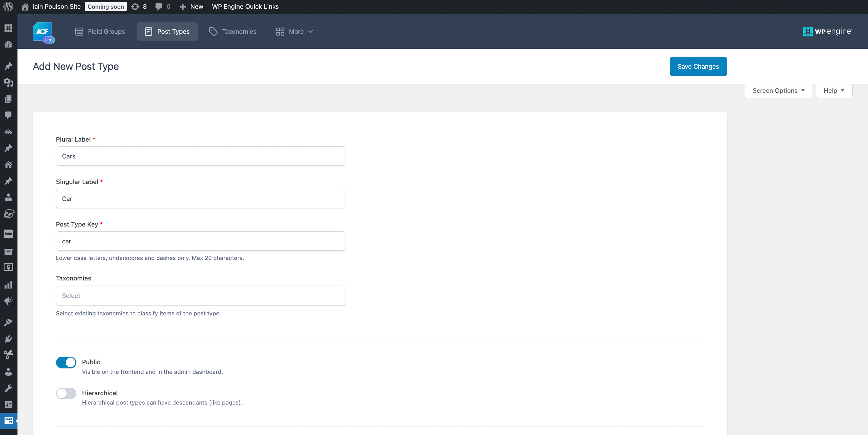Image resolution: width=868 pixels, height=435 pixels.
Task: Open the Media camera-and-music sidebar icon
Action: [8, 82]
